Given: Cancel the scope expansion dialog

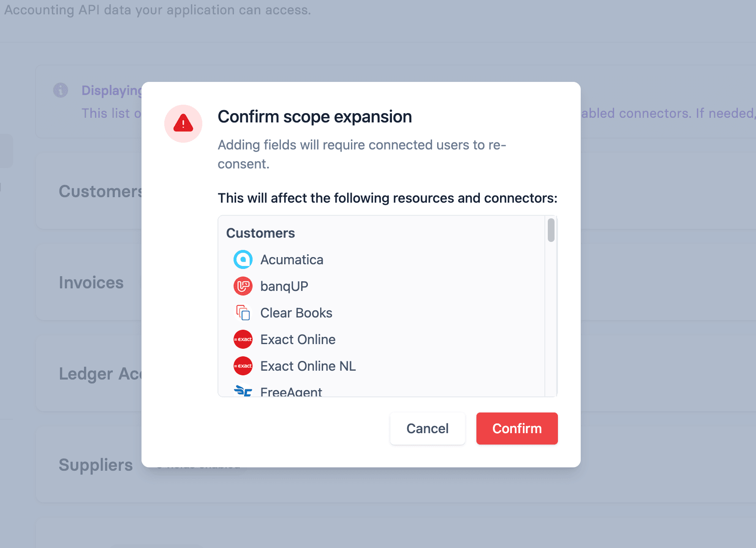Looking at the screenshot, I should [x=427, y=428].
